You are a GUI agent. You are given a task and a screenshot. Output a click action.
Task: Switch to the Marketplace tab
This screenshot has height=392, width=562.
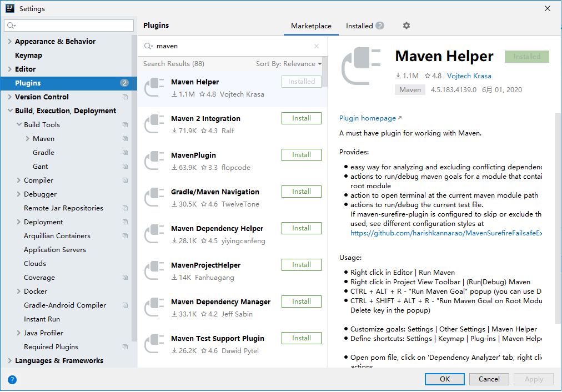[311, 26]
